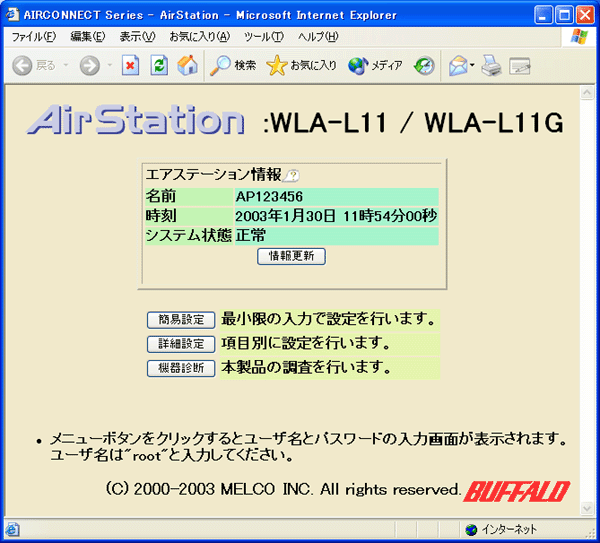Image resolution: width=600 pixels, height=543 pixels.
Task: Open お気に入り favorites star button
Action: point(302,66)
